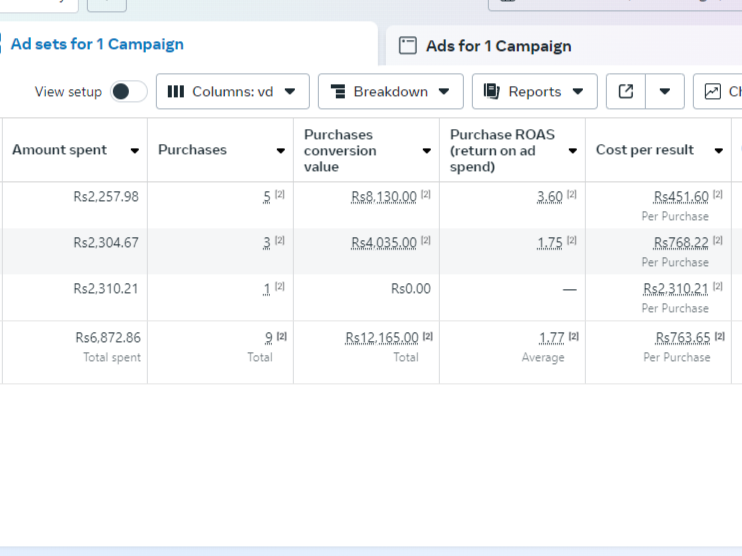Screen dimensions: 742x556
Task: Click the Ads tab panel icon
Action: click(408, 46)
